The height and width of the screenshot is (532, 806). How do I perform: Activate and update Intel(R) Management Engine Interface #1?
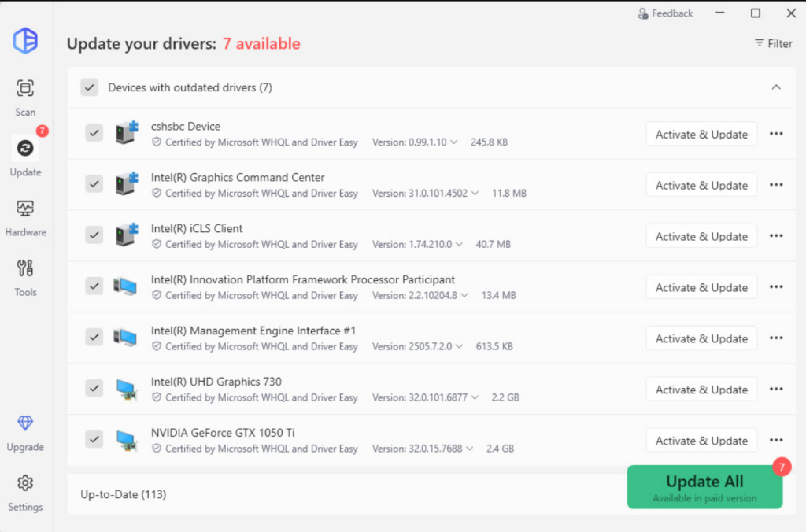701,338
